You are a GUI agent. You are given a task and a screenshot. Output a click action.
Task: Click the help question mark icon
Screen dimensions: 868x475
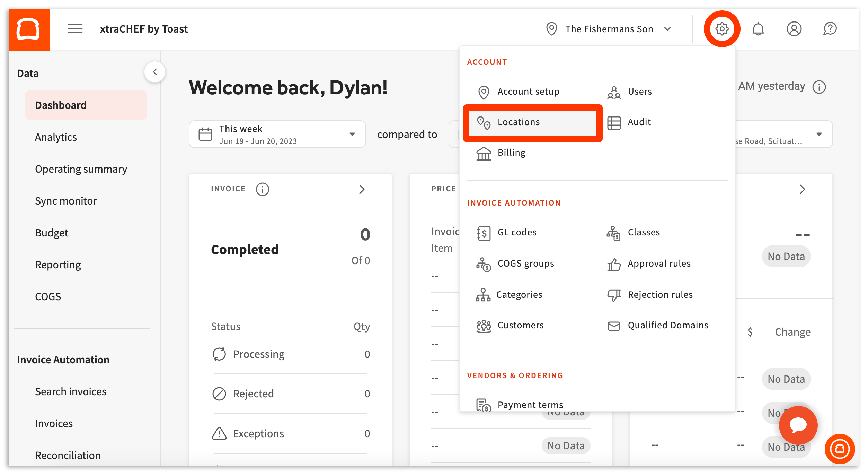point(830,29)
